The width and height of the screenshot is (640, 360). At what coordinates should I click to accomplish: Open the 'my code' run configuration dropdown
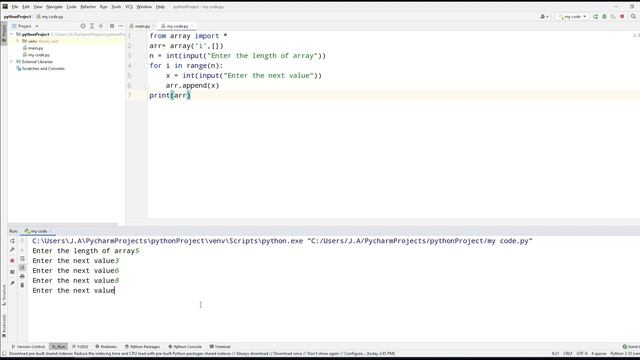click(572, 17)
